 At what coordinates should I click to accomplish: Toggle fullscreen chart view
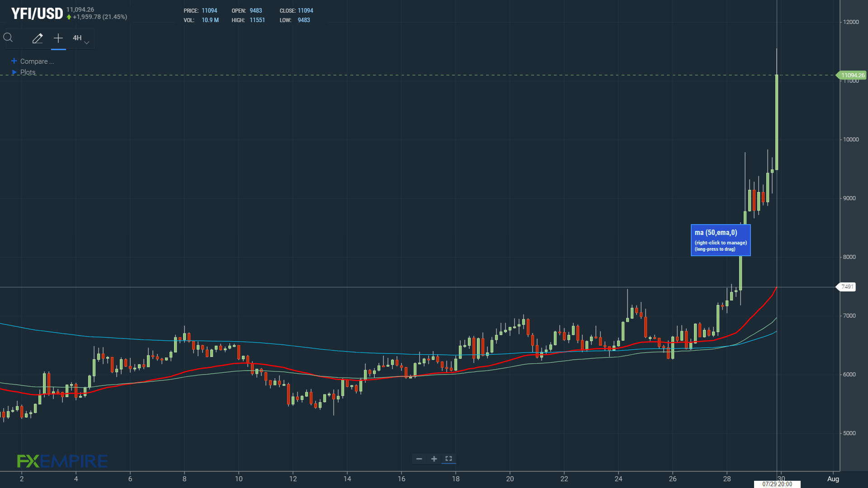[449, 459]
